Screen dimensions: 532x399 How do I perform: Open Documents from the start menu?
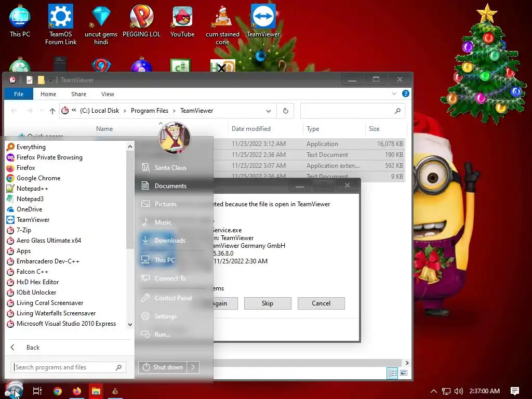[170, 186]
